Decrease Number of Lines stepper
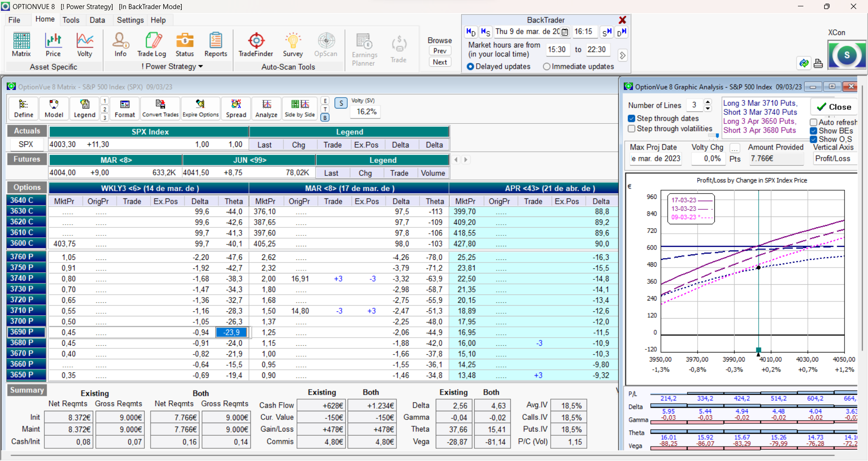 [x=708, y=108]
